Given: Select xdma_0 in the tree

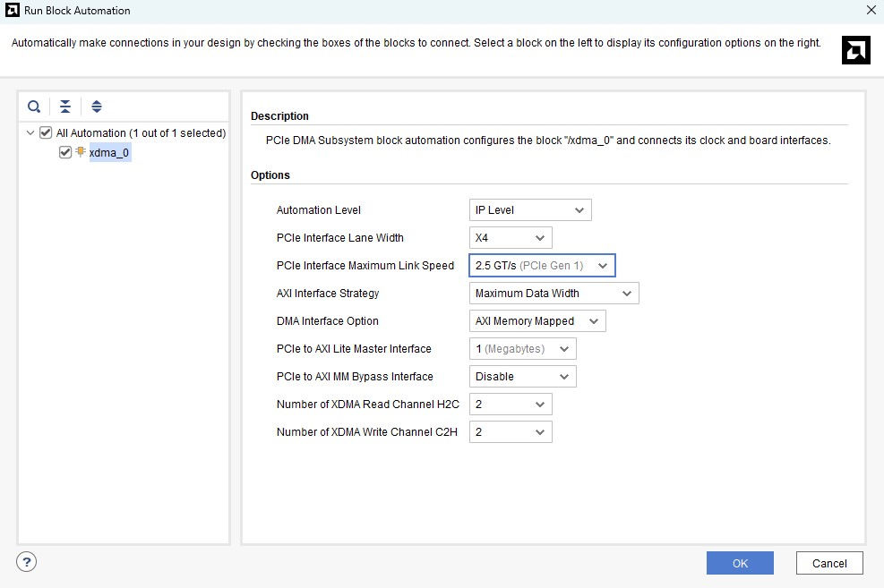Looking at the screenshot, I should [109, 153].
